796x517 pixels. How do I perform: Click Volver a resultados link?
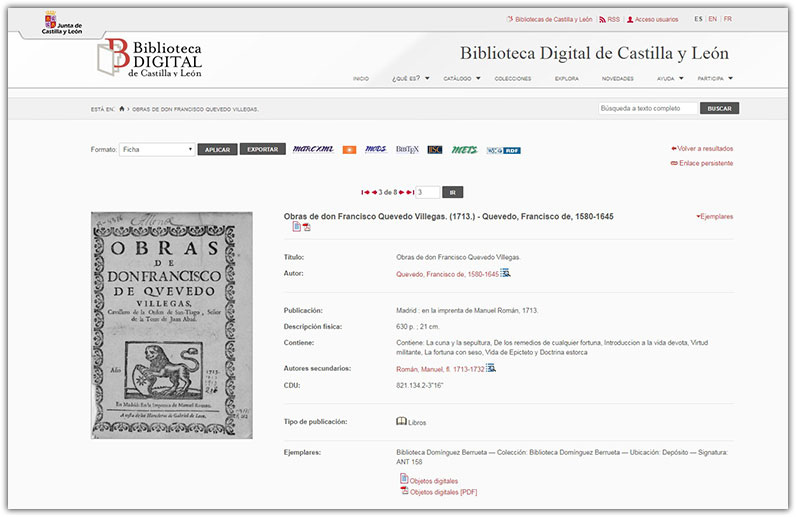[702, 148]
